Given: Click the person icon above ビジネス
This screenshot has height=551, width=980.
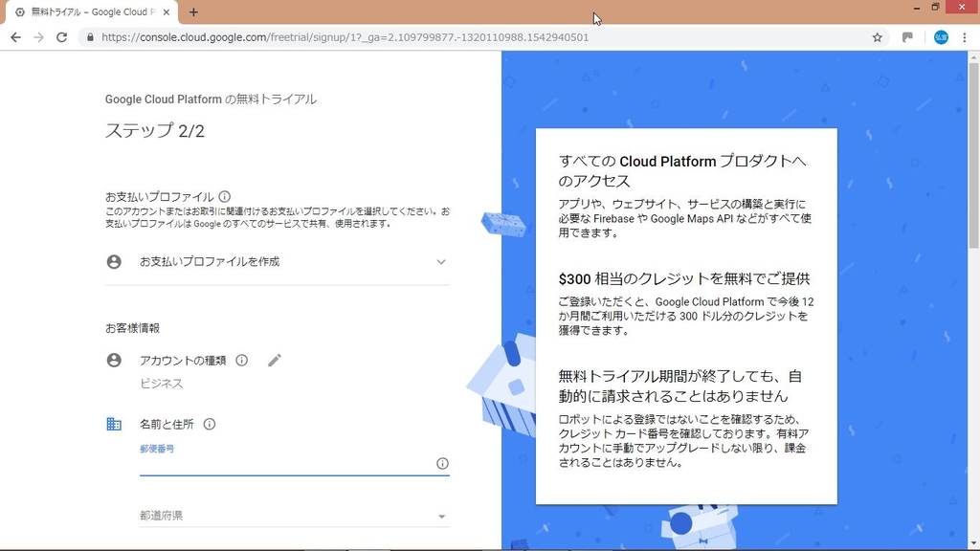Looking at the screenshot, I should [x=115, y=361].
